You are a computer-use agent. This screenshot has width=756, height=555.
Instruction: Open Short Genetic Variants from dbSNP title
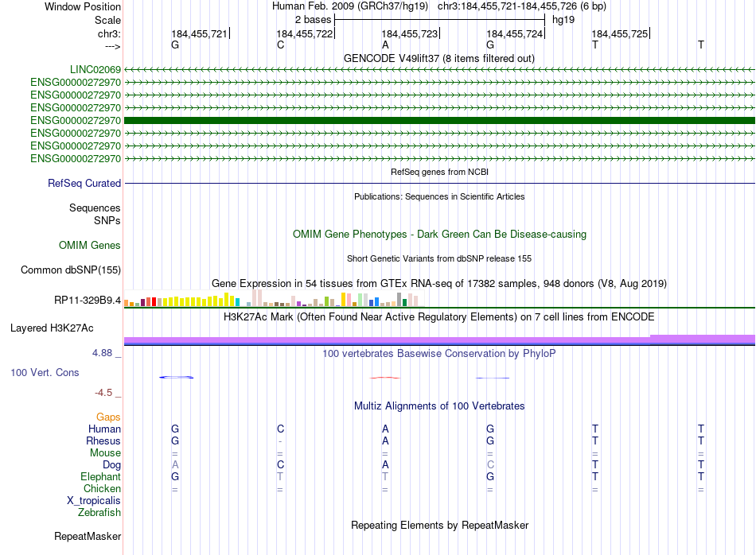tap(439, 258)
